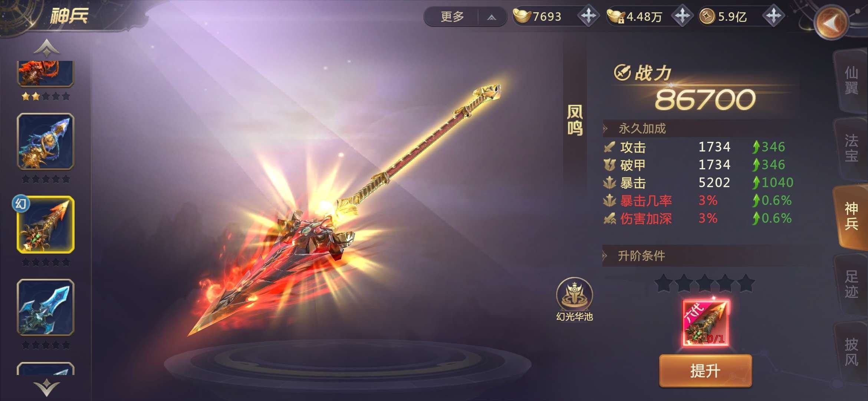Tap the blue 幻 badge on the selected weapon
The image size is (868, 401).
point(21,203)
